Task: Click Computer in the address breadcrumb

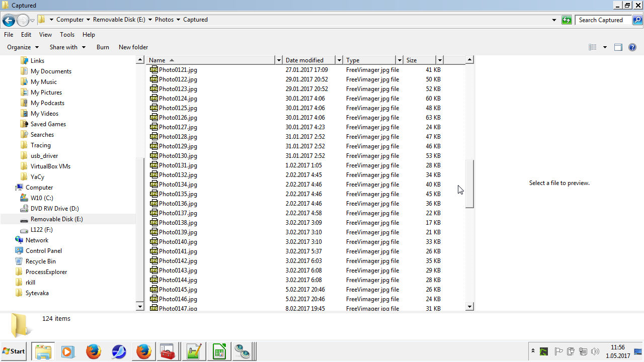Action: (70, 20)
